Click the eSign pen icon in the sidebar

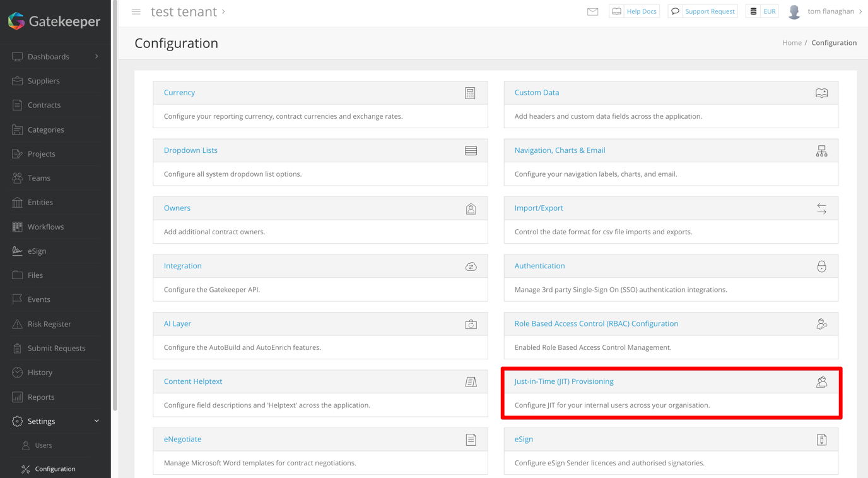click(x=16, y=250)
